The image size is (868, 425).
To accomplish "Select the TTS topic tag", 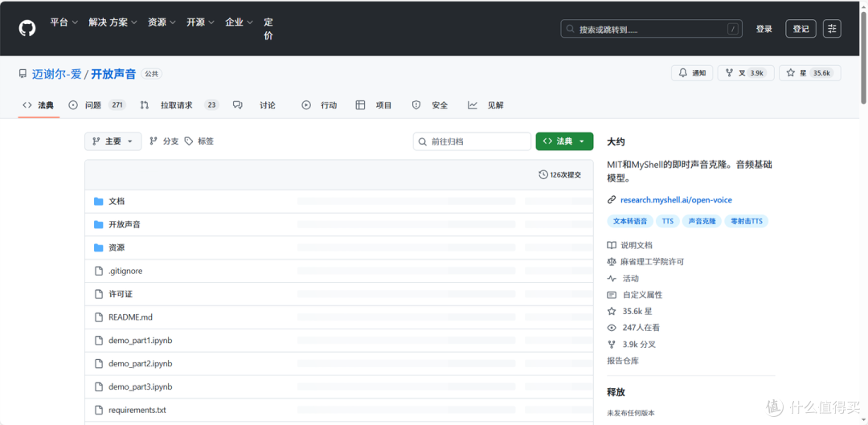I will point(668,222).
